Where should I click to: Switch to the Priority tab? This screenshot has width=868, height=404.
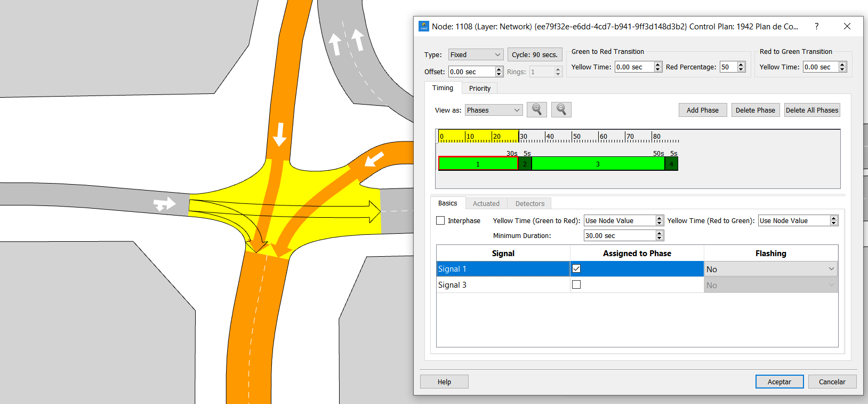coord(479,88)
